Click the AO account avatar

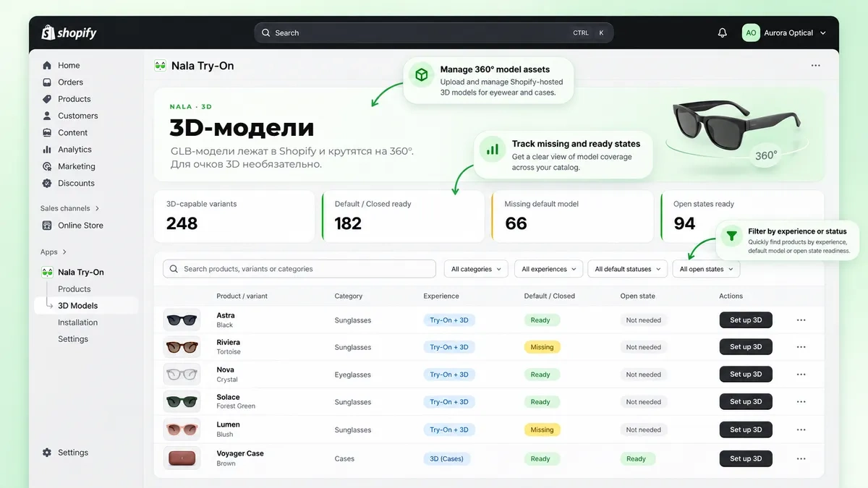point(751,33)
